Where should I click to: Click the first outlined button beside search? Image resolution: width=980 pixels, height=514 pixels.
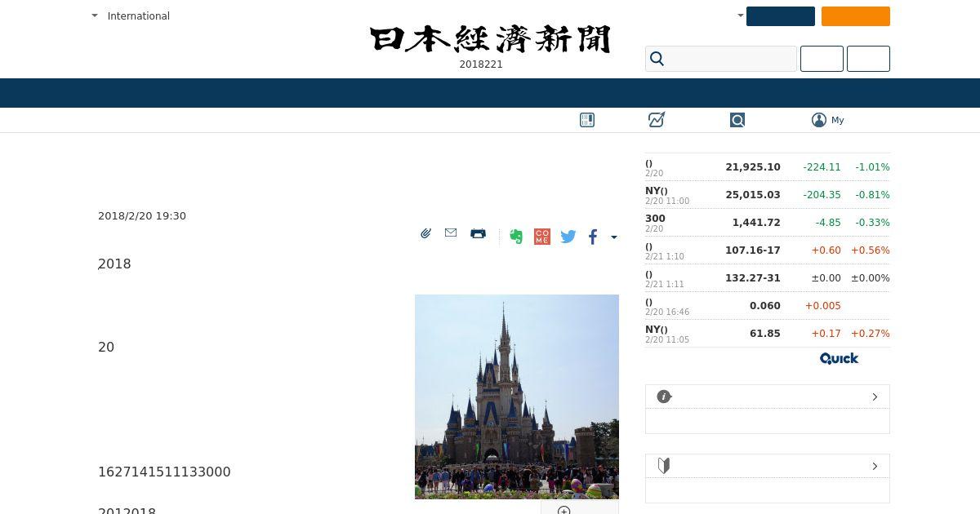tap(822, 59)
